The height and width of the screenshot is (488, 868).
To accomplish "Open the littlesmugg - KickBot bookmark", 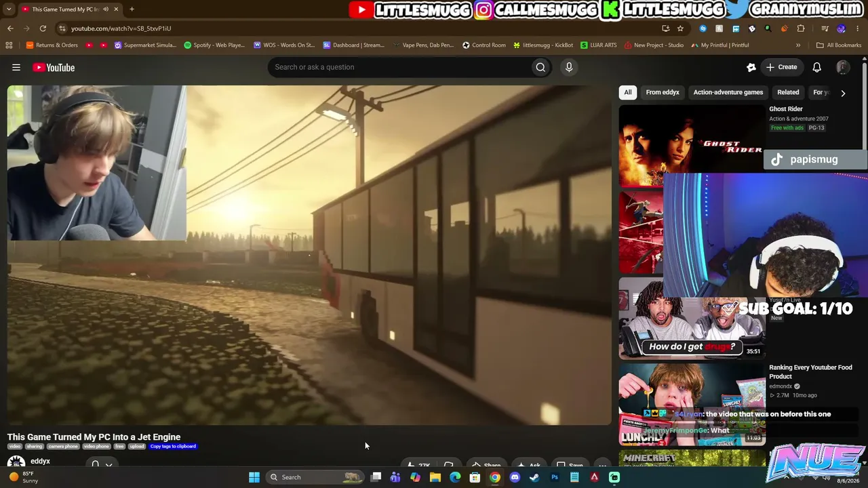I will [x=543, y=45].
